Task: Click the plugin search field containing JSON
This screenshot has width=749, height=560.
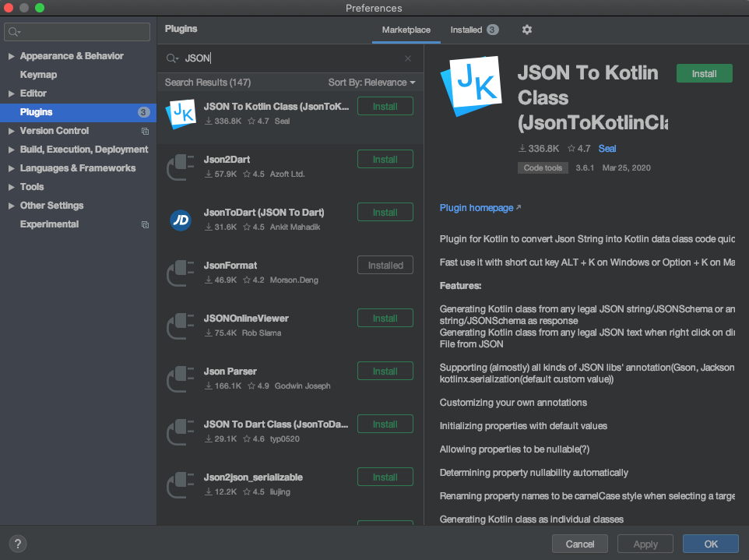Action: pyautogui.click(x=288, y=58)
